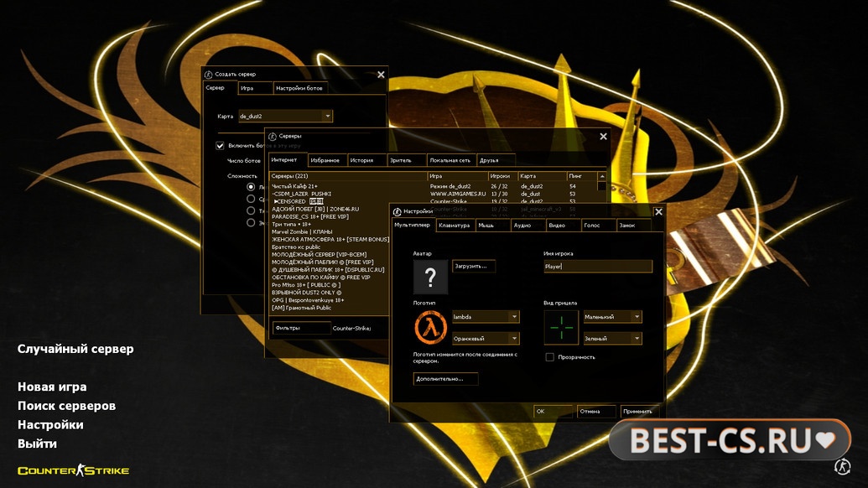Image resolution: width=868 pixels, height=488 pixels.
Task: Click the Counter-Strike logo at bottom left
Action: (x=73, y=470)
